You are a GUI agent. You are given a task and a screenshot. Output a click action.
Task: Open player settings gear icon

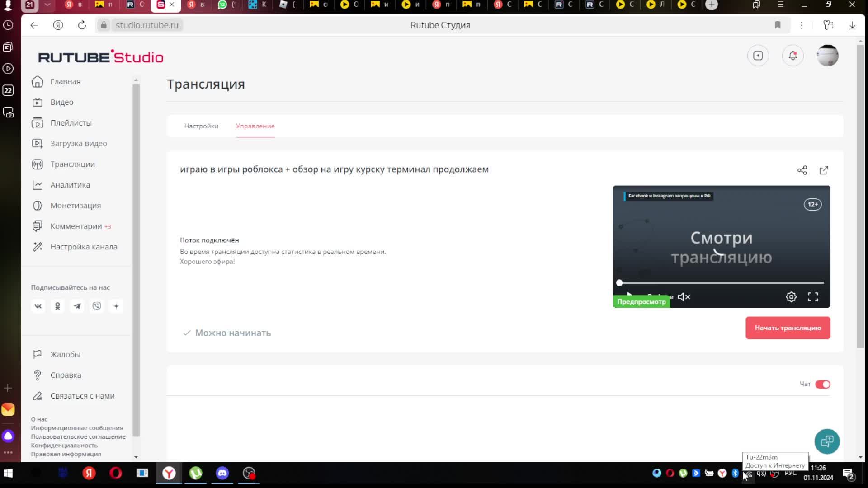(791, 297)
